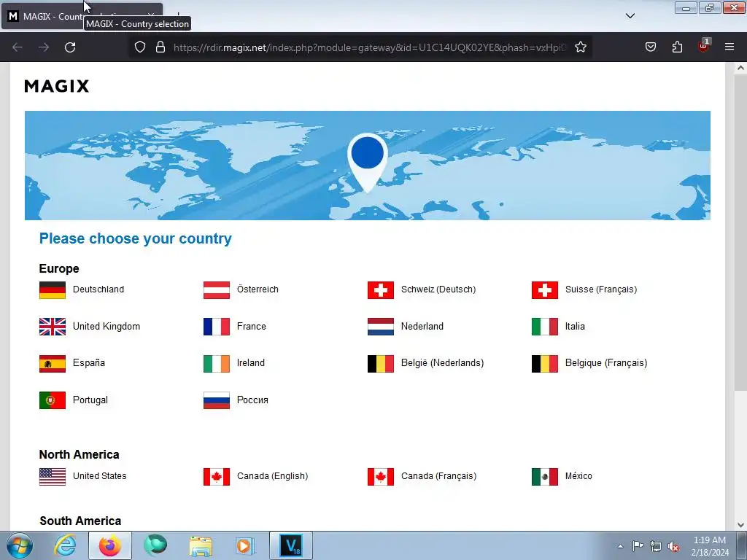This screenshot has width=747, height=560.
Task: Open the Extensions puzzle icon
Action: (677, 47)
